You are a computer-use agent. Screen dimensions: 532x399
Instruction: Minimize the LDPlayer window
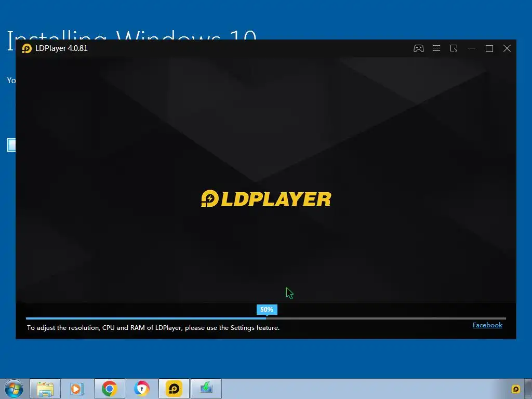[472, 48]
